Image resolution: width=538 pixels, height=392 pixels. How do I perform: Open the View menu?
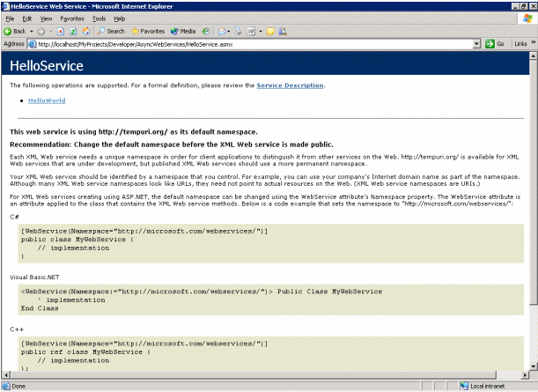pos(46,18)
